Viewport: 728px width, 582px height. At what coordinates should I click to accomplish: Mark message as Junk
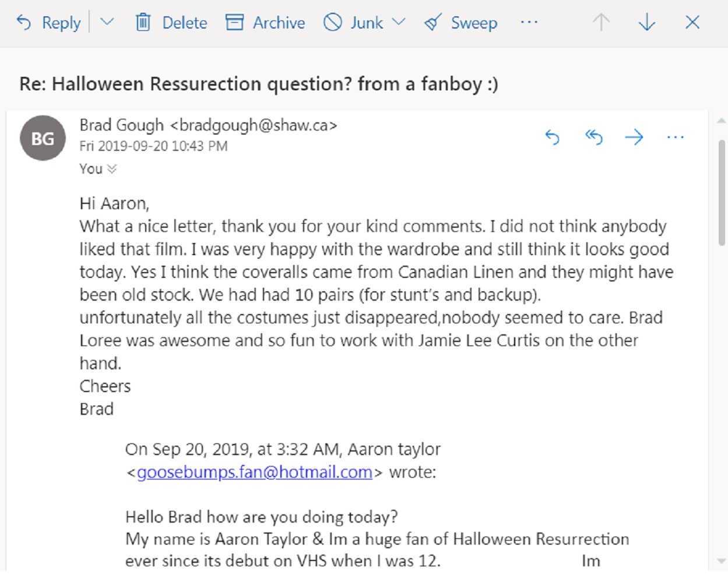pos(353,23)
